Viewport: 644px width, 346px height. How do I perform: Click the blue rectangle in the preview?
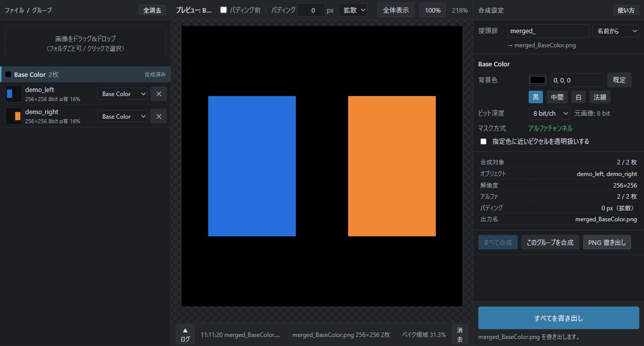(252, 166)
